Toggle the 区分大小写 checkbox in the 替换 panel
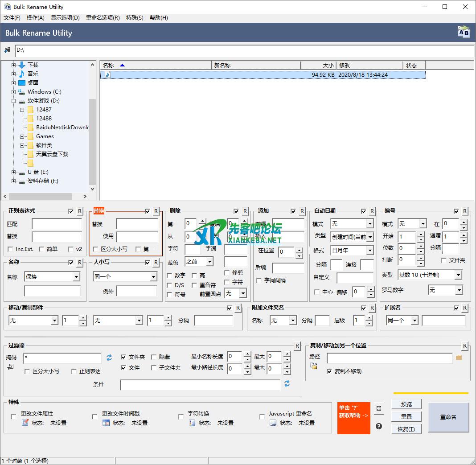Screen dimensions: 476x465 tap(95, 249)
